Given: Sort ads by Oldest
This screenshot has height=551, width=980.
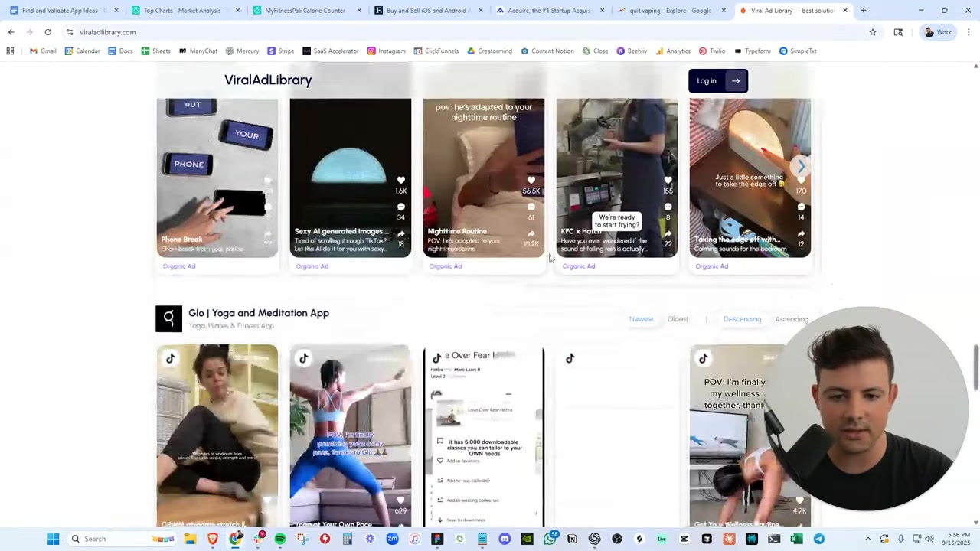Looking at the screenshot, I should tap(678, 319).
